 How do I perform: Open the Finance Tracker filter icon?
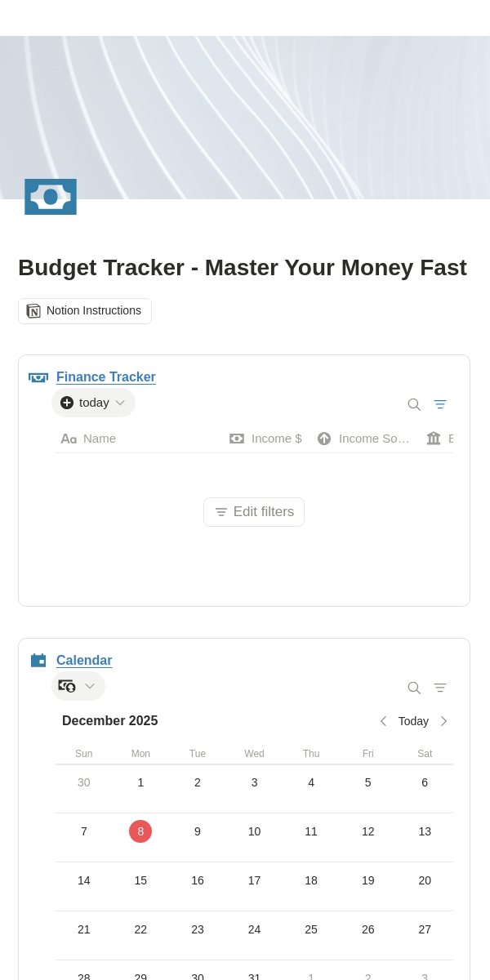click(440, 404)
